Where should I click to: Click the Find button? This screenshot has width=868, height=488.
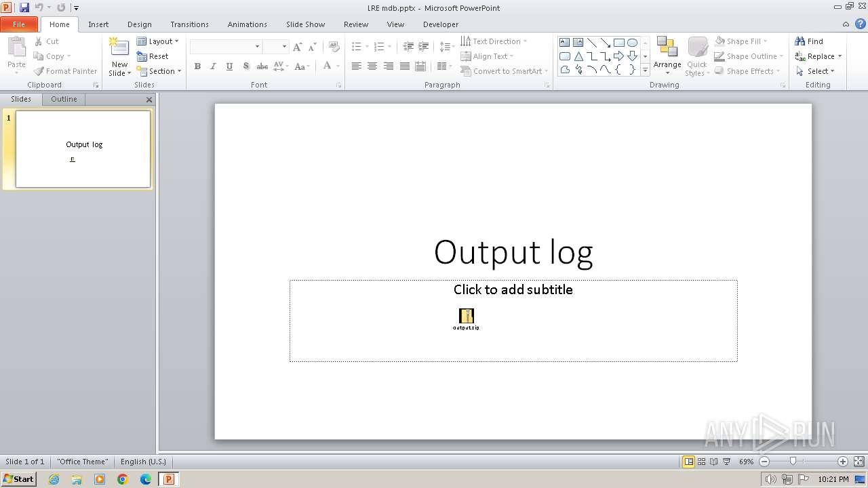(809, 41)
